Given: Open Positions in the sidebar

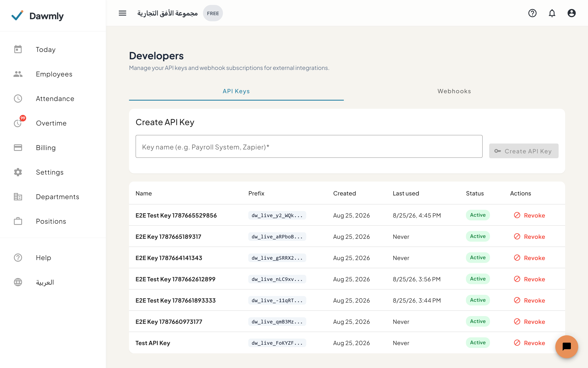Looking at the screenshot, I should [51, 221].
